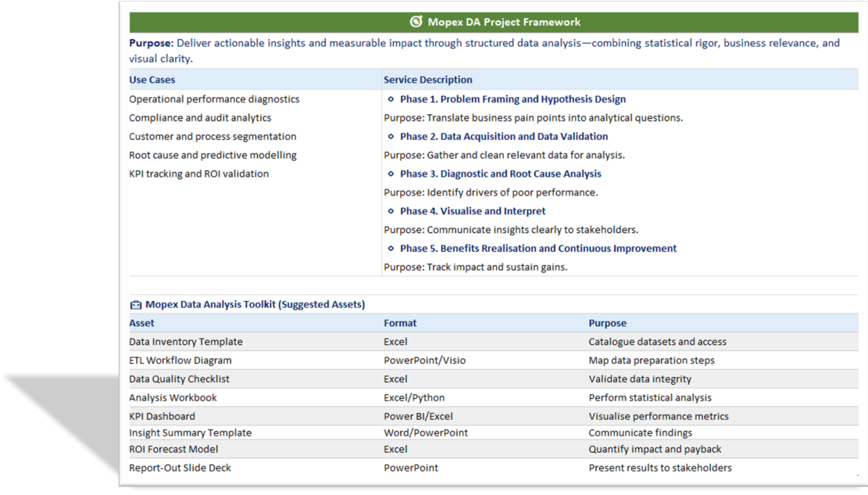Click Phase 5. Benefits Realisation and Continuous Improvement
Screen dimensions: 868x495
tap(538, 248)
